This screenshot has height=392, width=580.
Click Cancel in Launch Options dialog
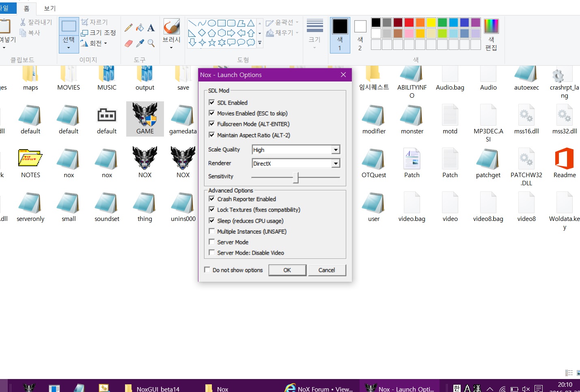(327, 270)
